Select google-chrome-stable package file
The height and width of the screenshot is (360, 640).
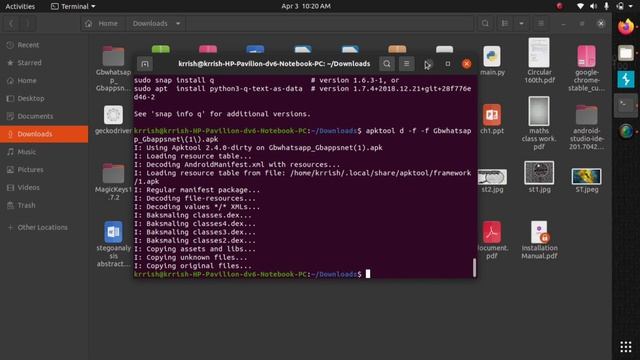point(587,56)
